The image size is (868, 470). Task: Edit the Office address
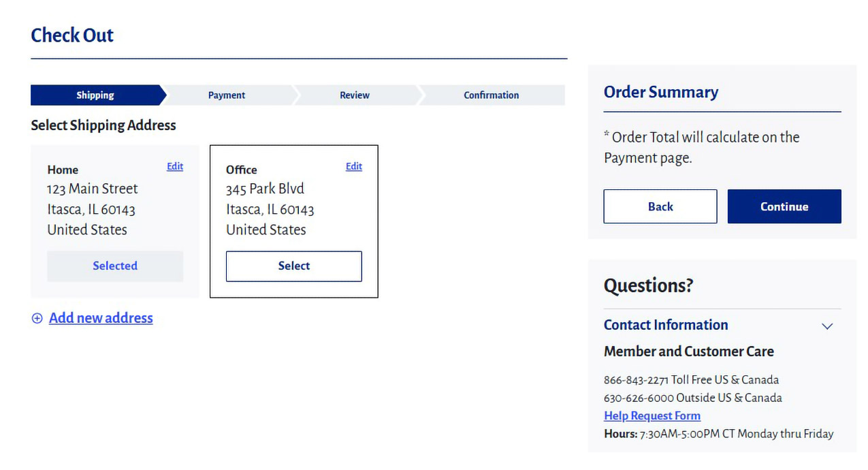(354, 166)
